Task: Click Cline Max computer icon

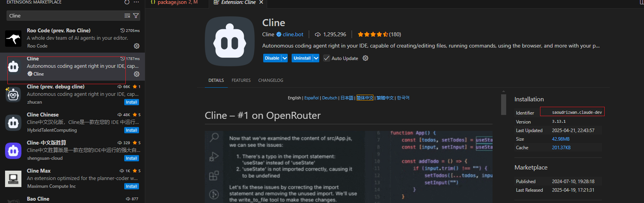Action: (x=13, y=179)
